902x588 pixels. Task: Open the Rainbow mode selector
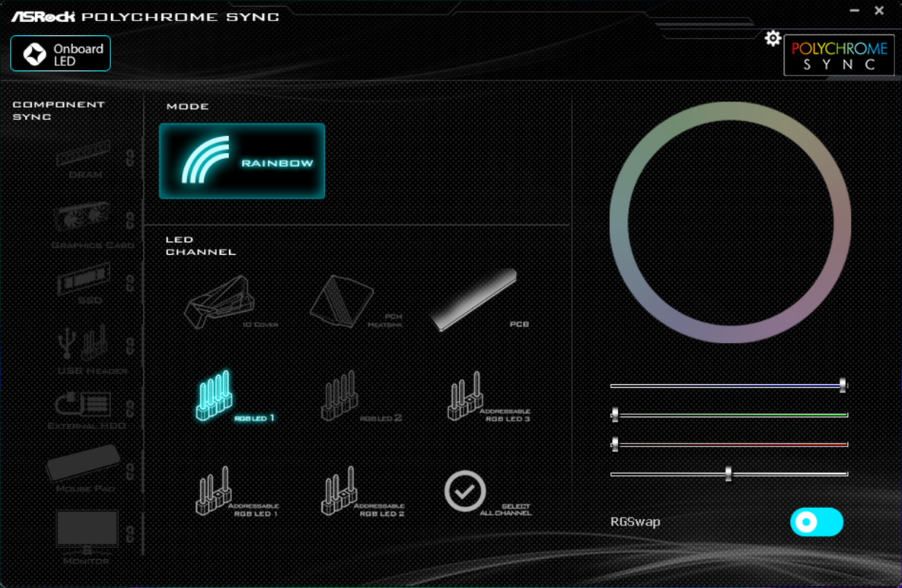point(242,161)
